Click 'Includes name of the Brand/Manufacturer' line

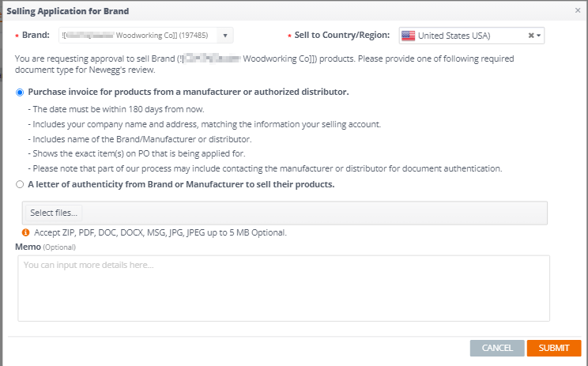click(140, 139)
